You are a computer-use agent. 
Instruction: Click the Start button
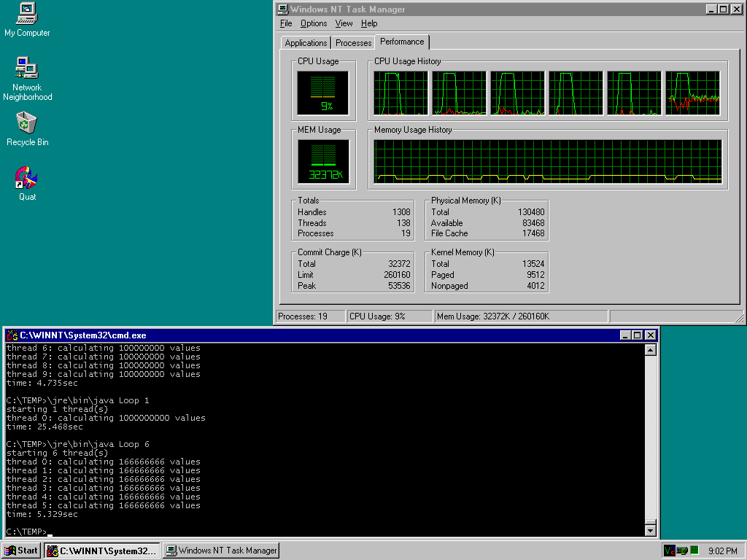(x=21, y=551)
